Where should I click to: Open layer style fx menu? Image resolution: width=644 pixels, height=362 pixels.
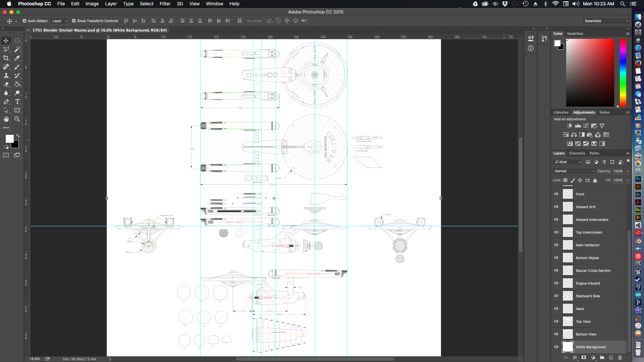(x=575, y=358)
